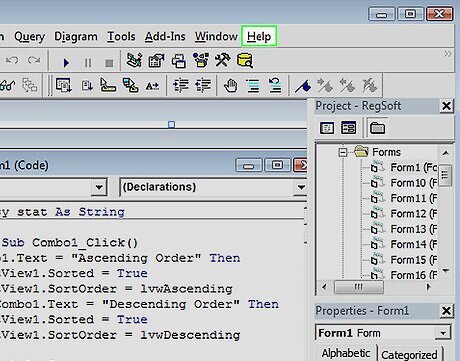
Task: Click the End stop icon
Action: coord(109,63)
